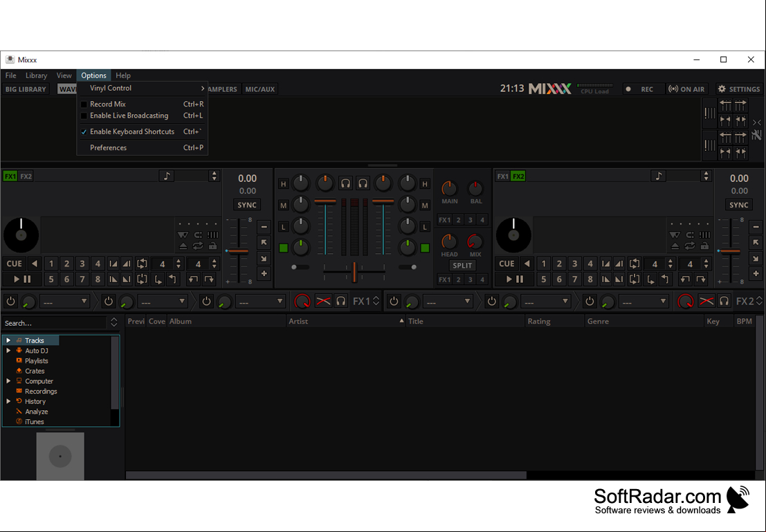Trigger hotcue 8 on right deck

pyautogui.click(x=590, y=279)
